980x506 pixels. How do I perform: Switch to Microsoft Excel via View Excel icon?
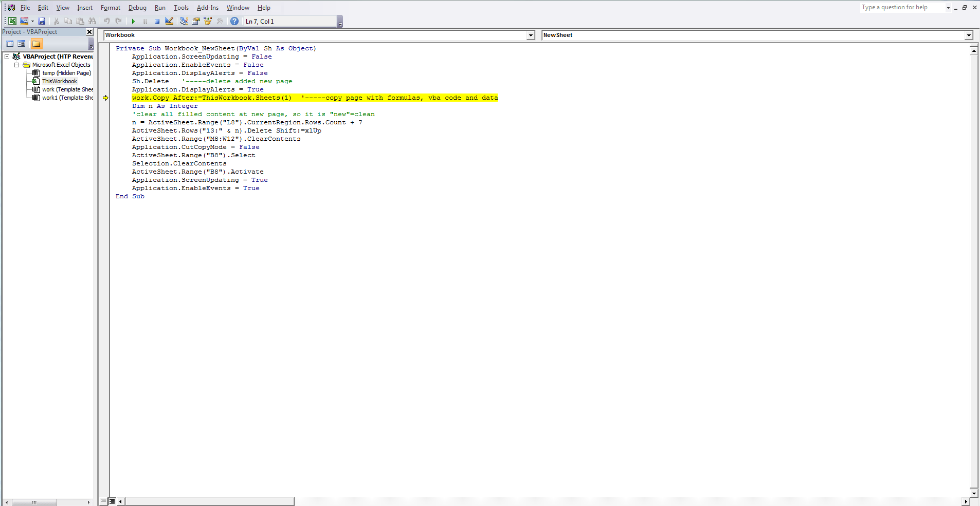pos(12,21)
